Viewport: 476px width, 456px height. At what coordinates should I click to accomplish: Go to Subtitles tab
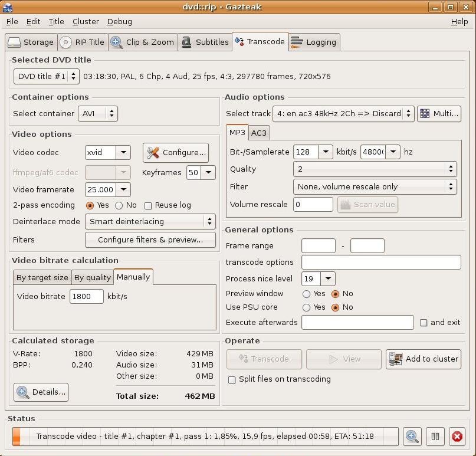point(205,42)
